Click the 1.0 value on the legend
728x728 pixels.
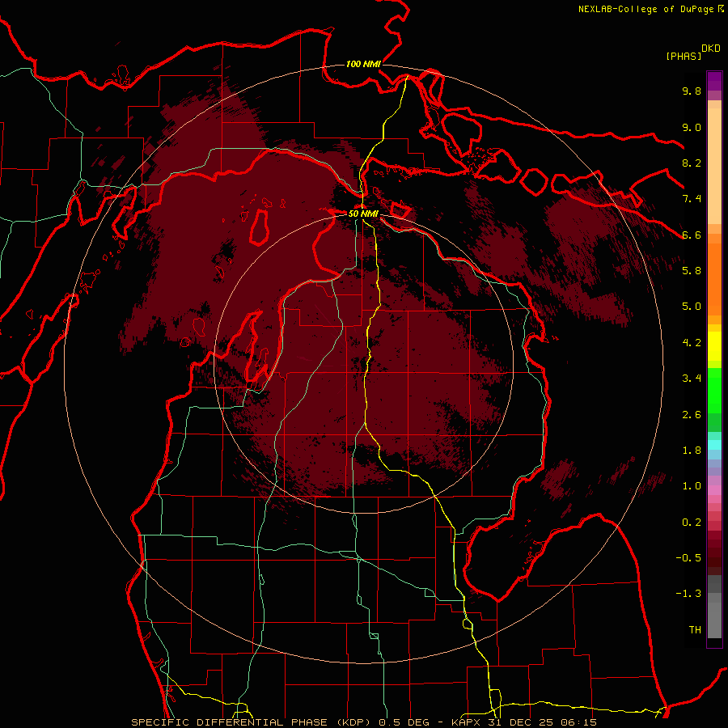click(692, 486)
